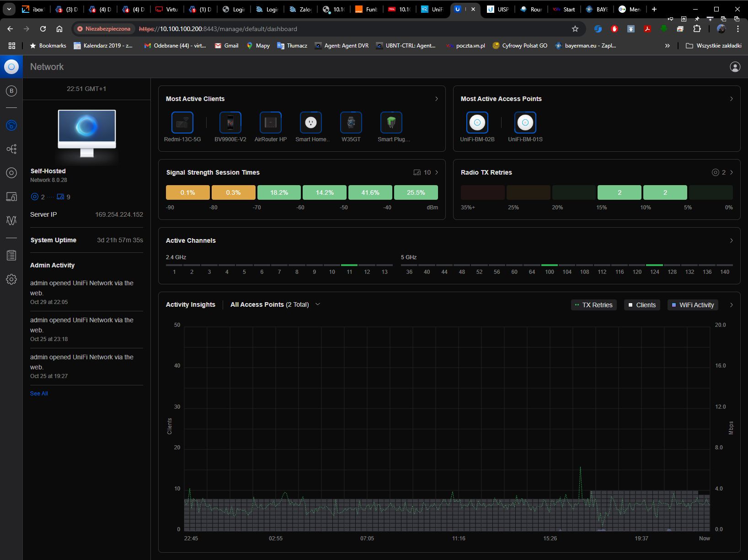The width and height of the screenshot is (748, 560).
Task: Switch to the Start browser tab
Action: point(564,9)
